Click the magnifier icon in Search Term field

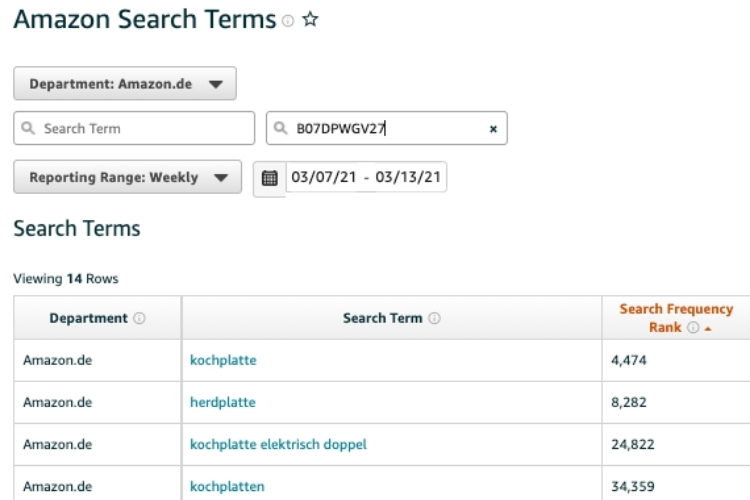click(28, 128)
